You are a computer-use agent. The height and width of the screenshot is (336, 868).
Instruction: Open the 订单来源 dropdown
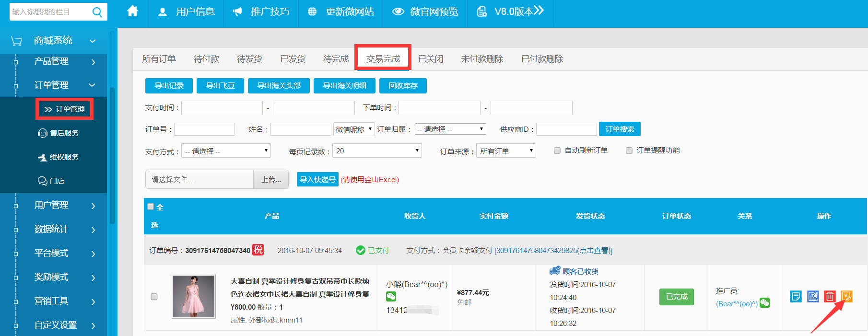(506, 151)
